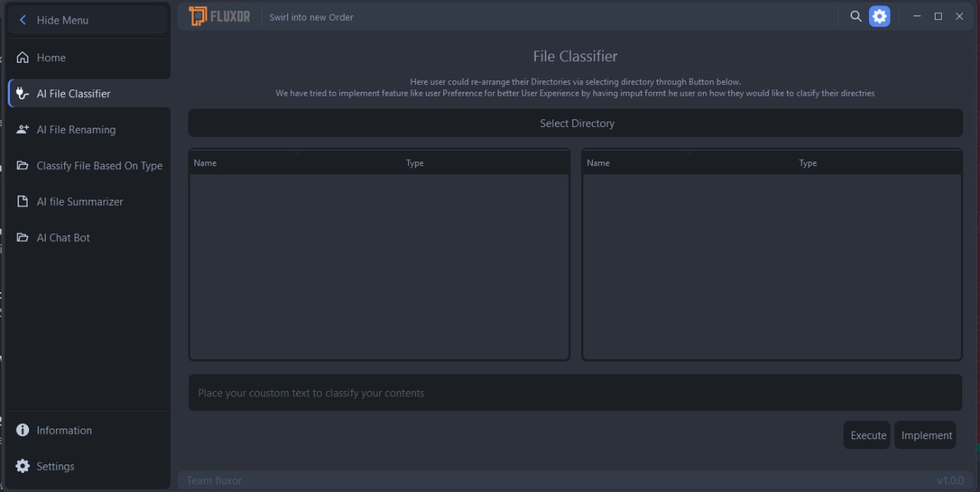Click the Fluxor logo in the title bar
The height and width of the screenshot is (492, 980).
pyautogui.click(x=219, y=15)
